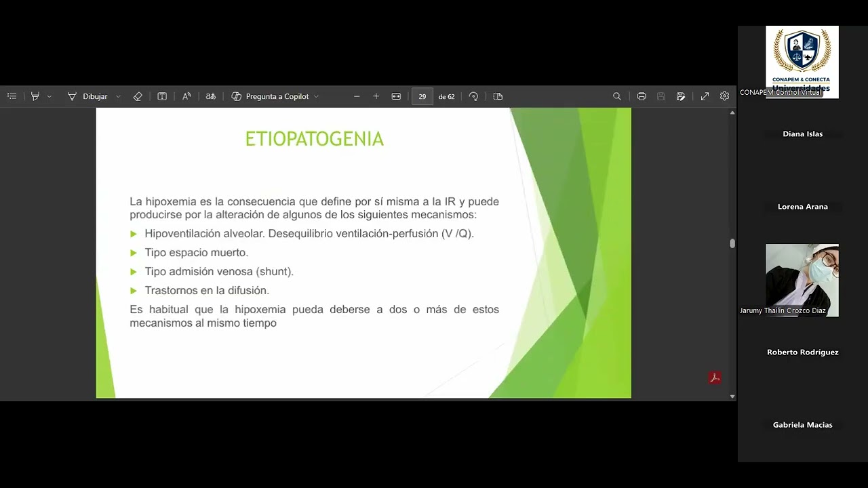868x488 pixels.
Task: Select Diana Islas participant tile
Action: click(802, 134)
